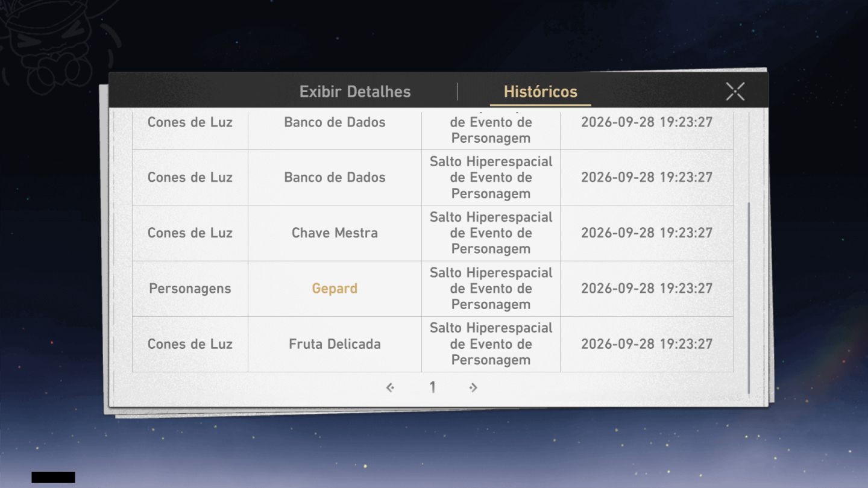Go to the next page arrow
The image size is (868, 488).
[x=473, y=387]
